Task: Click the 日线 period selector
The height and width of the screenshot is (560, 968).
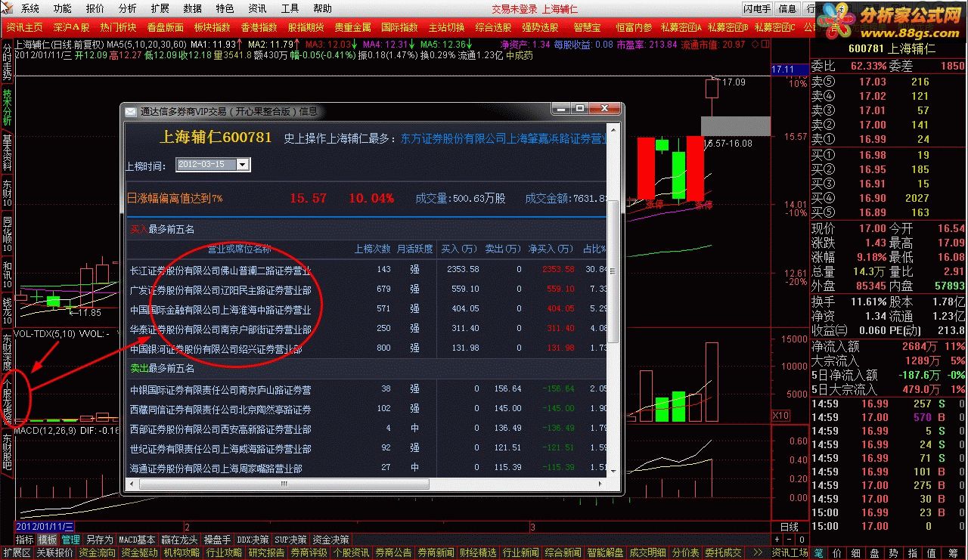Action: pyautogui.click(x=789, y=527)
